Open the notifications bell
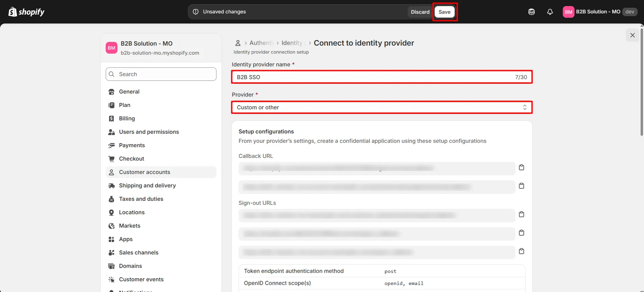This screenshot has height=292, width=644. (x=550, y=12)
